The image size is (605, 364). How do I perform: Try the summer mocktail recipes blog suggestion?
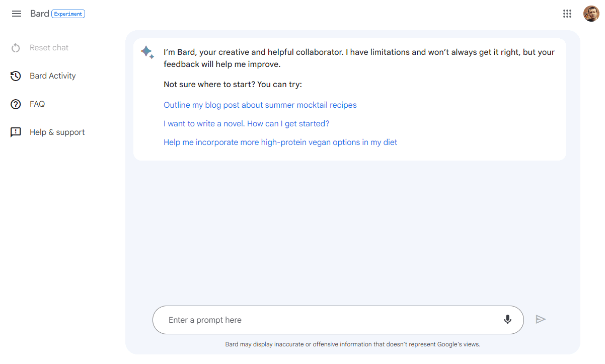click(x=260, y=105)
